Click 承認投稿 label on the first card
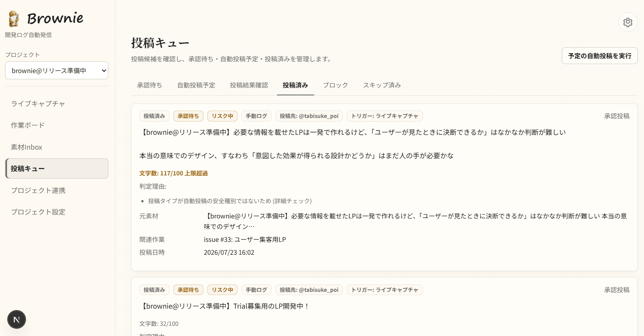This screenshot has height=336, width=644. (617, 116)
